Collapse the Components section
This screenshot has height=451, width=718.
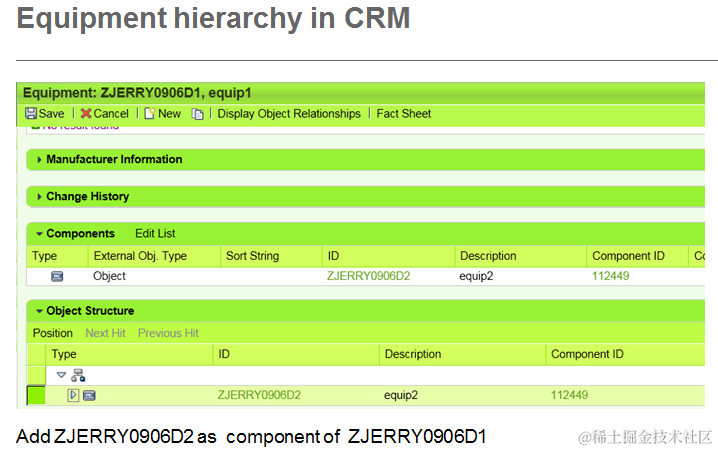39,234
